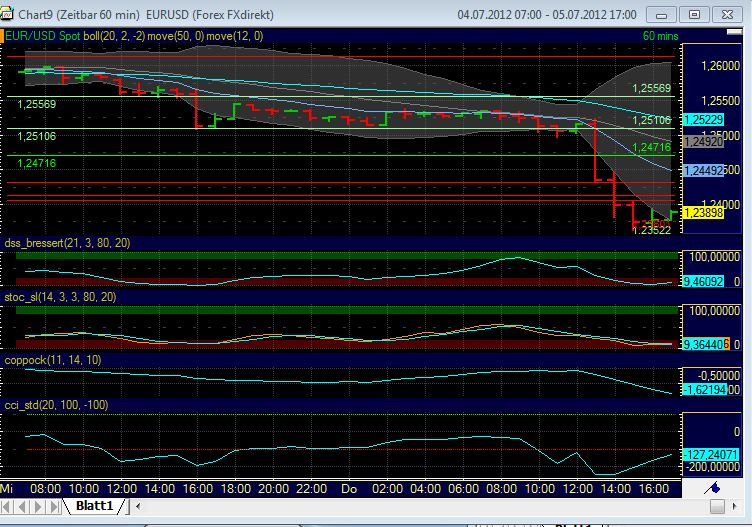Click the Chart9 window icon in title bar
The image size is (752, 527).
pos(7,13)
